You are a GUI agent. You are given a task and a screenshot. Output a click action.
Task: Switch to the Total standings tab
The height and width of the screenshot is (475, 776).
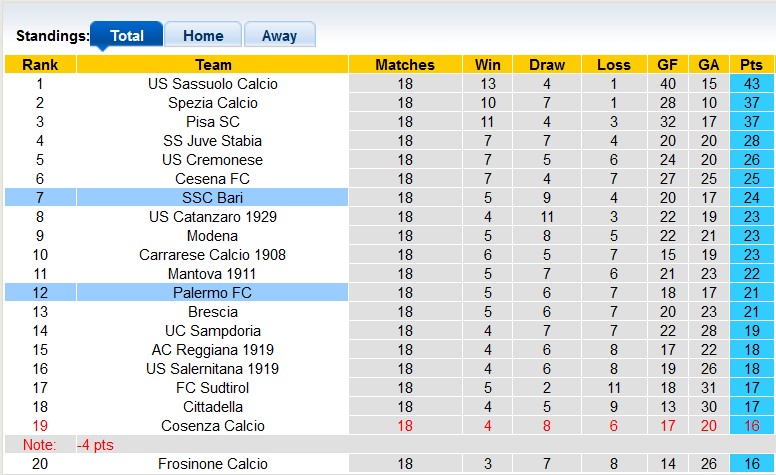[x=127, y=36]
